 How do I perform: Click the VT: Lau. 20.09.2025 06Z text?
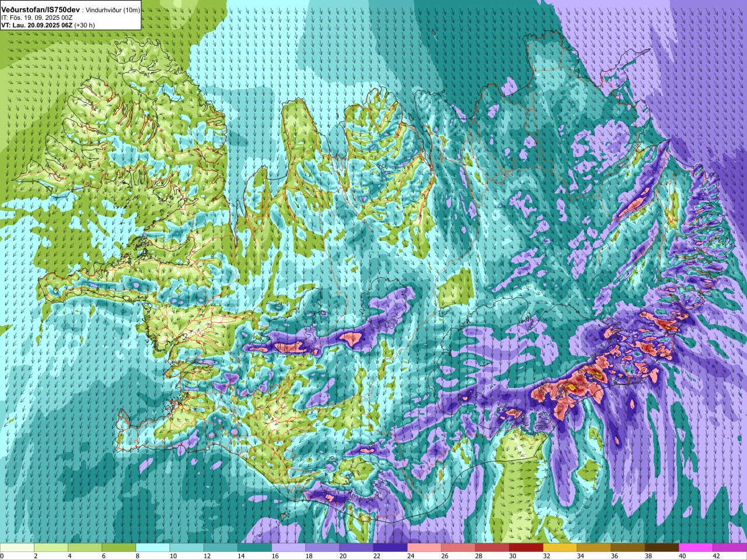click(x=37, y=25)
